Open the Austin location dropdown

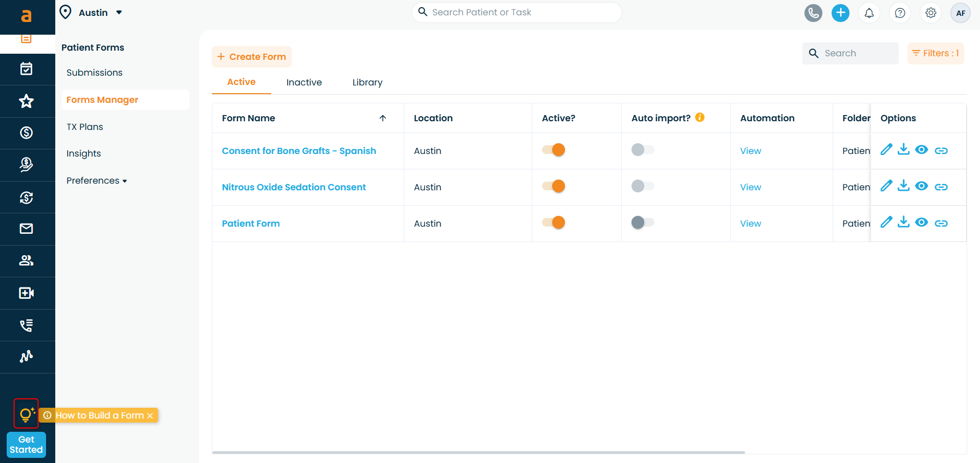[92, 12]
